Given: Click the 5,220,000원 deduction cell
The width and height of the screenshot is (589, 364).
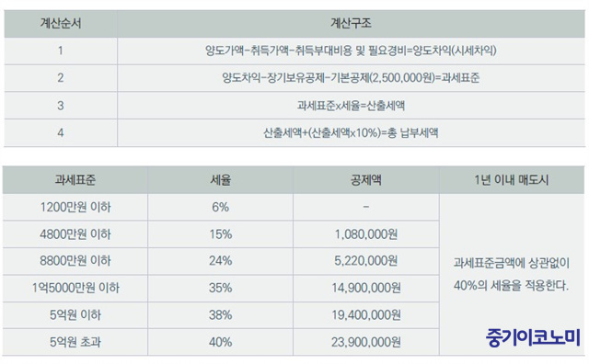Looking at the screenshot, I should pyautogui.click(x=366, y=261).
